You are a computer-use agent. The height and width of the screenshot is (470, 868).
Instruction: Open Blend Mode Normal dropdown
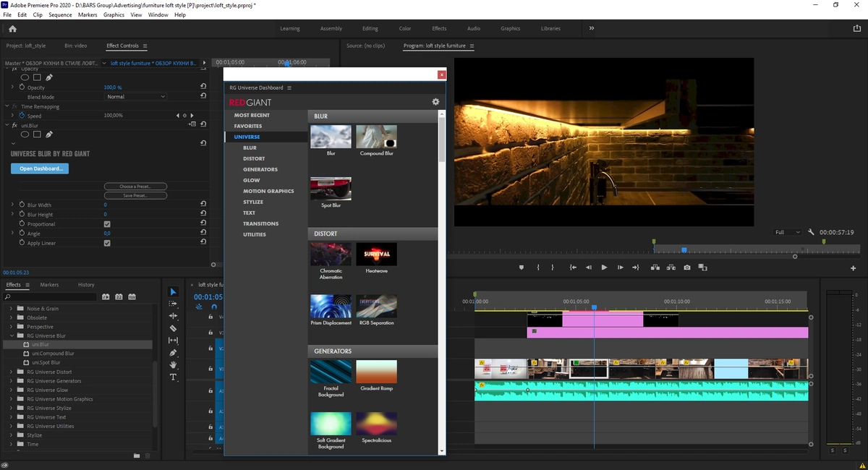tap(136, 97)
